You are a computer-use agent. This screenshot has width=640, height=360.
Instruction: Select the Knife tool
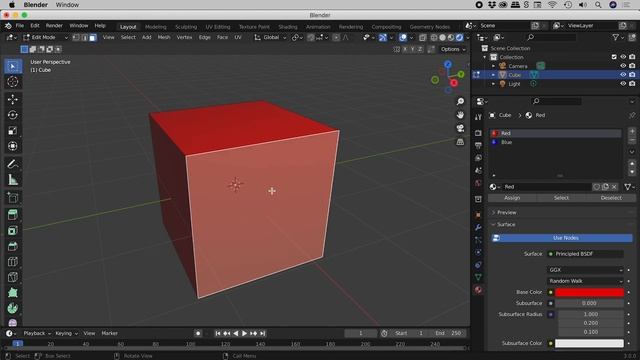[x=13, y=277]
